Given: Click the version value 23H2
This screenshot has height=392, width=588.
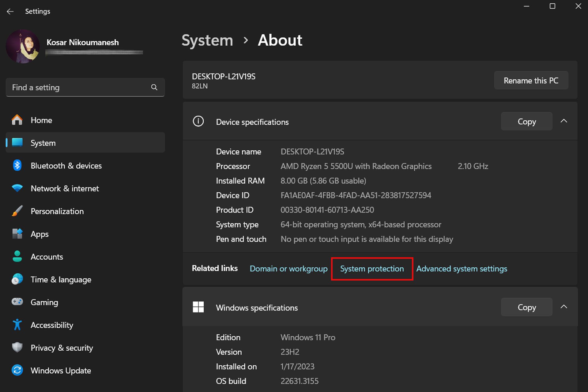Looking at the screenshot, I should tap(290, 352).
